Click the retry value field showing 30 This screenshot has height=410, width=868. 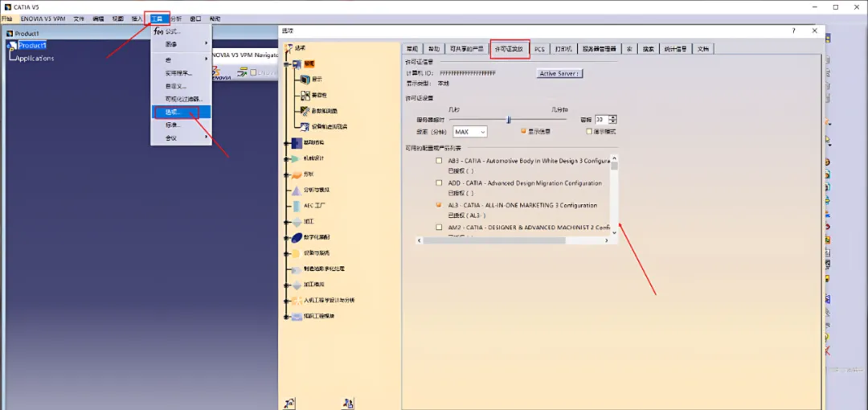pos(600,119)
